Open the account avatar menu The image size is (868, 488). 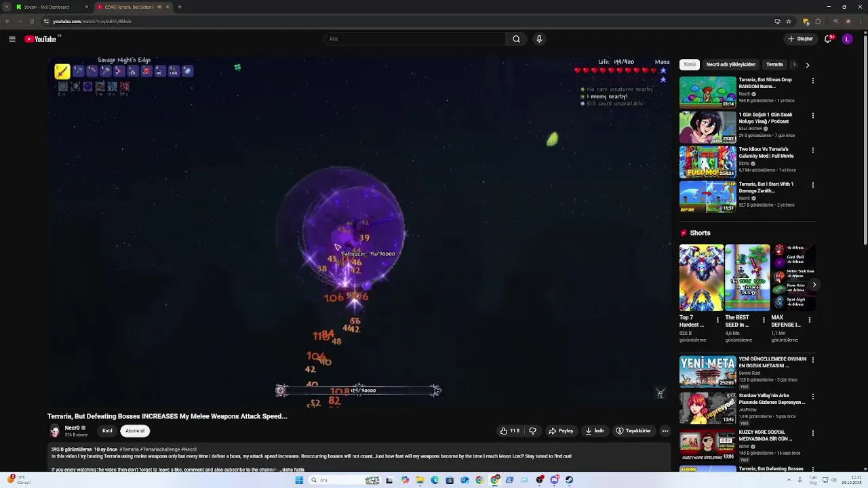(x=847, y=39)
